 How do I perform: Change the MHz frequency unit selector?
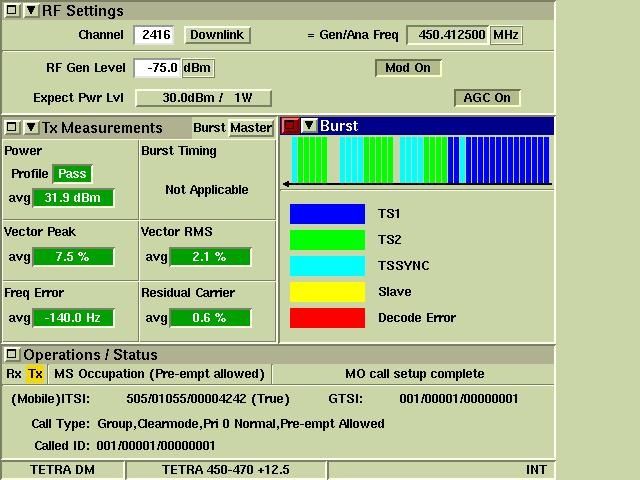[x=506, y=35]
